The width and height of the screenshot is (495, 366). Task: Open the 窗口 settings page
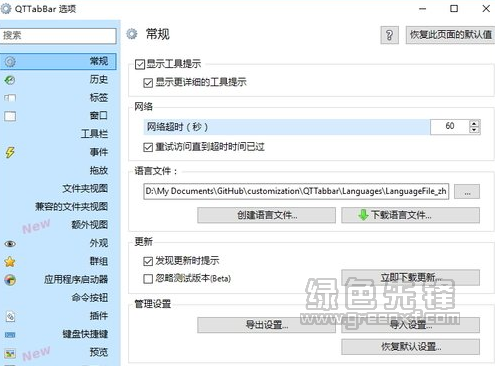(58, 116)
